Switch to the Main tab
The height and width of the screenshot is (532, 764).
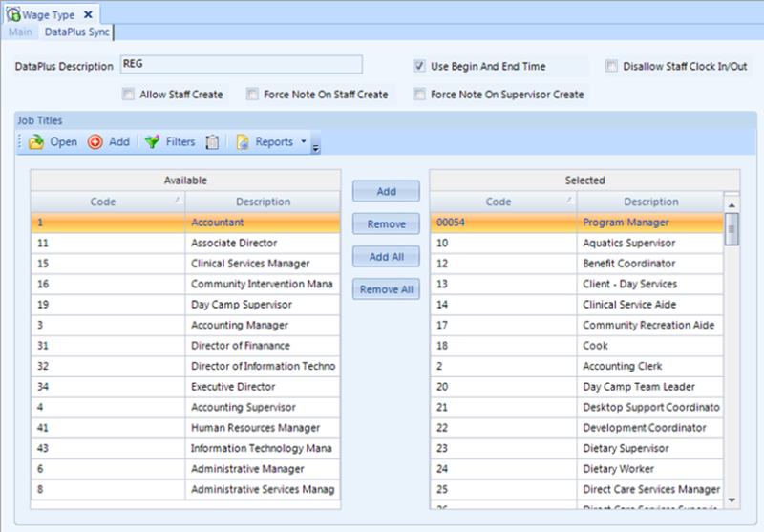click(x=20, y=32)
